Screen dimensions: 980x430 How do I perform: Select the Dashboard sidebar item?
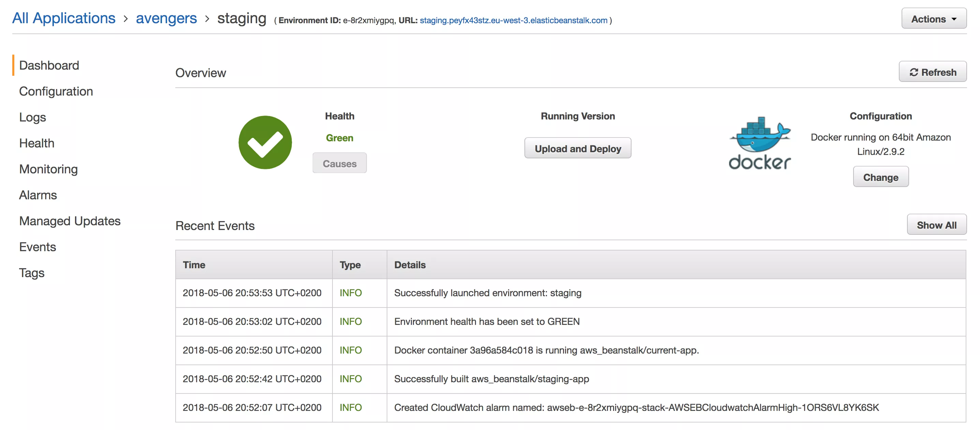49,65
